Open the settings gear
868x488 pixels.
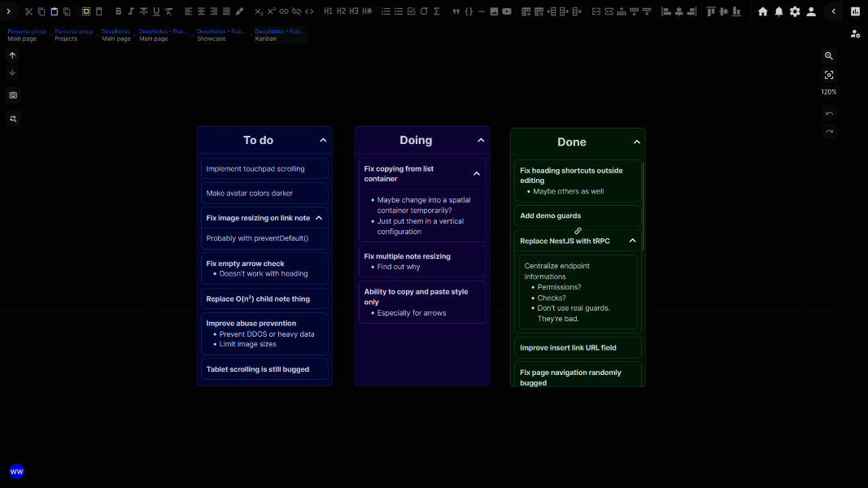[x=795, y=11]
